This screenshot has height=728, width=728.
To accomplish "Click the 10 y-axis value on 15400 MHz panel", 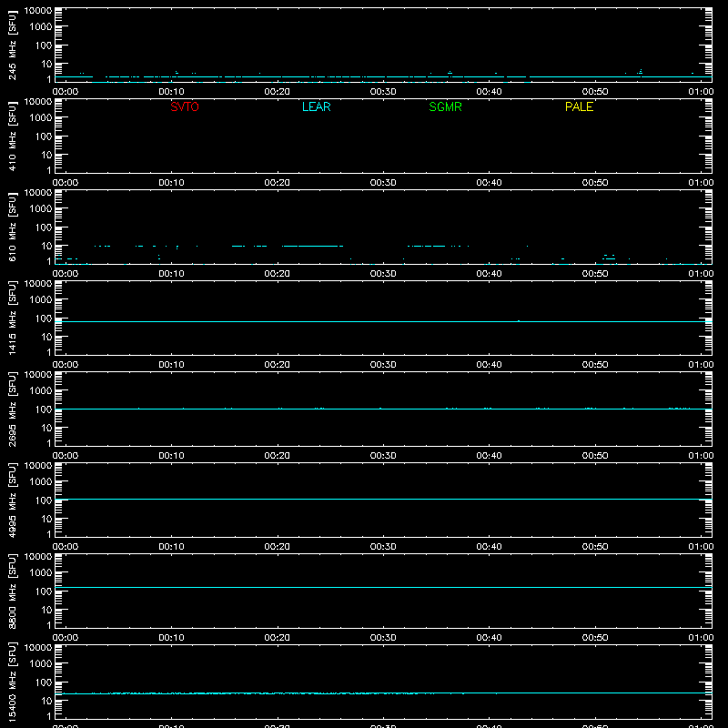I will (46, 701).
